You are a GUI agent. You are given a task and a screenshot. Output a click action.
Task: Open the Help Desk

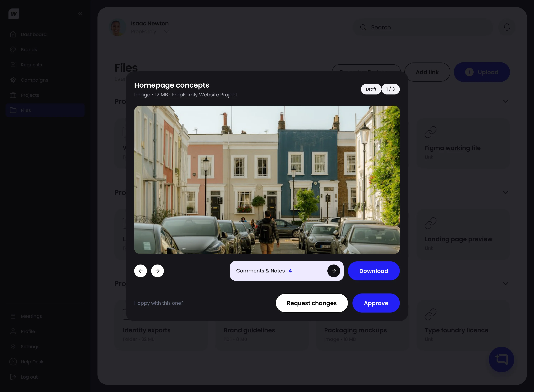click(x=45, y=362)
